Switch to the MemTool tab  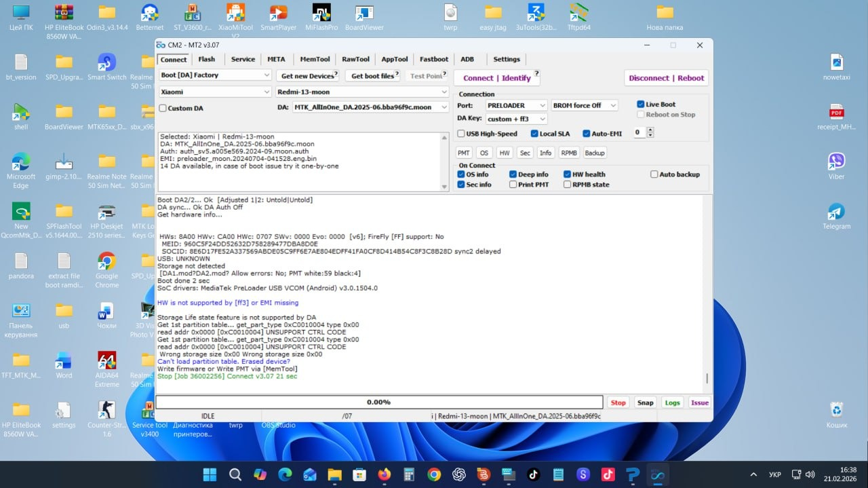315,59
